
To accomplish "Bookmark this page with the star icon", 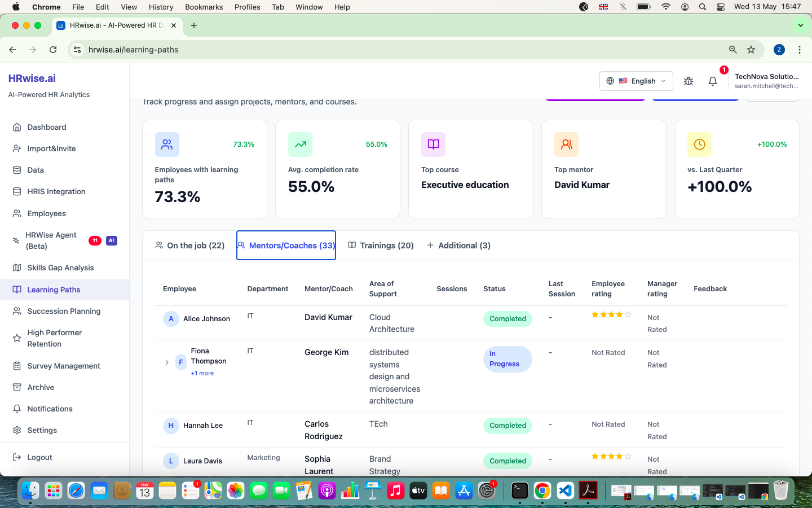I will tap(751, 50).
